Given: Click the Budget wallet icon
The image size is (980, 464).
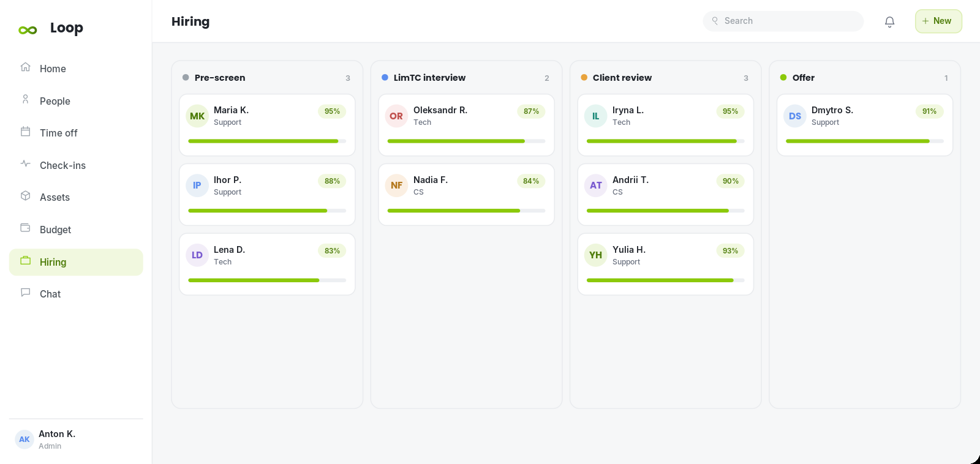Looking at the screenshot, I should pos(25,228).
